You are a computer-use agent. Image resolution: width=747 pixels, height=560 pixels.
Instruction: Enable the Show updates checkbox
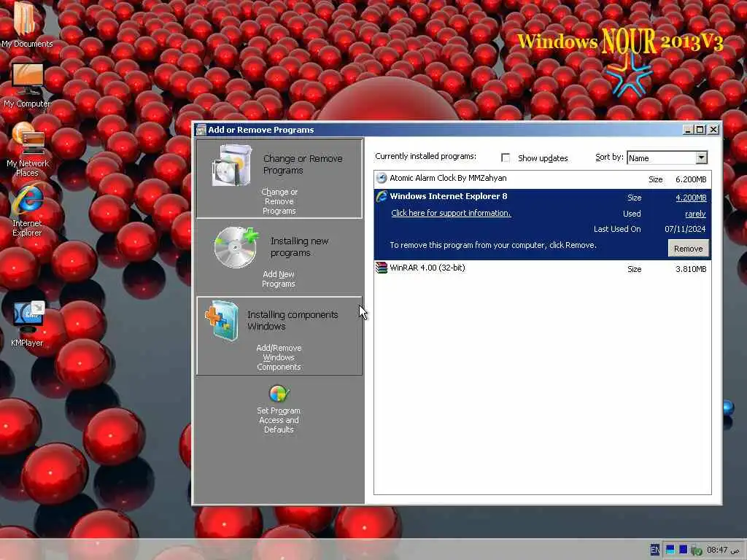point(506,157)
